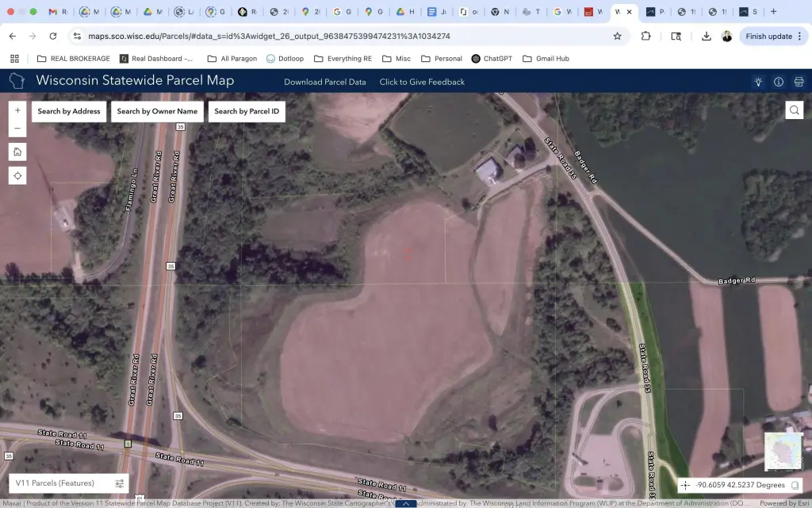Open Download Parcel Data link
The image size is (812, 508).
coord(325,82)
